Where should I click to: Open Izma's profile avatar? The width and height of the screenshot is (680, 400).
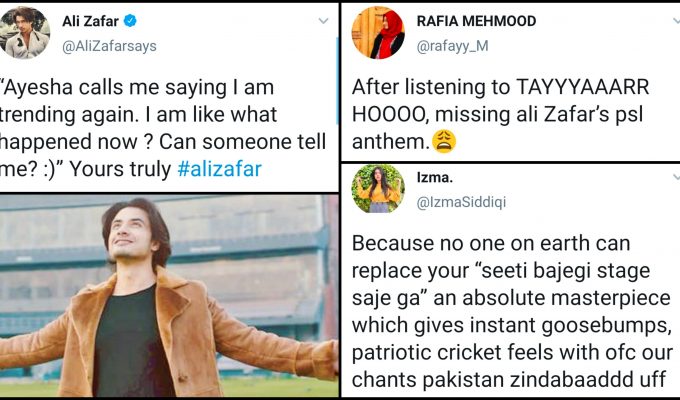pos(377,188)
